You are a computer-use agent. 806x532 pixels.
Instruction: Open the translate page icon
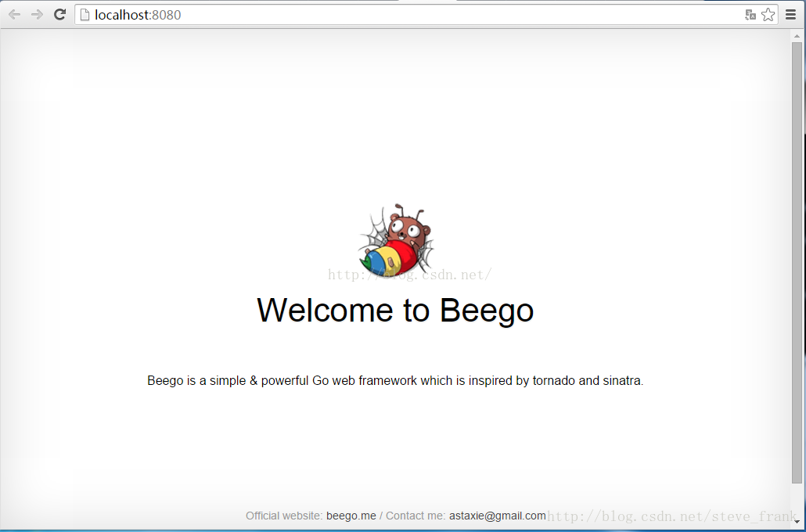pyautogui.click(x=750, y=15)
